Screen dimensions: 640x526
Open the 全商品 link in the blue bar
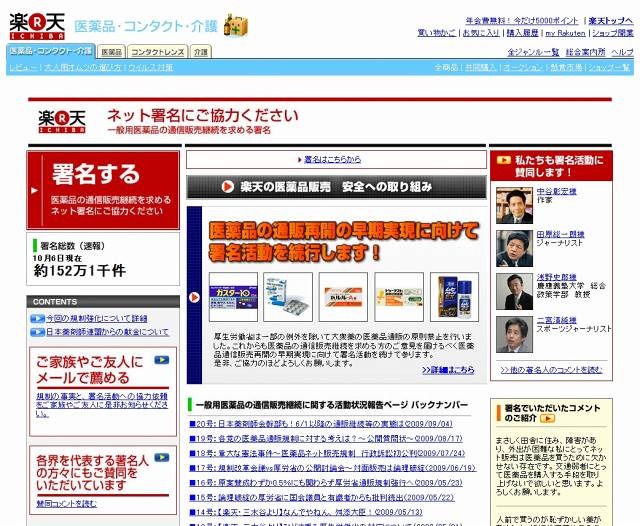point(446,67)
